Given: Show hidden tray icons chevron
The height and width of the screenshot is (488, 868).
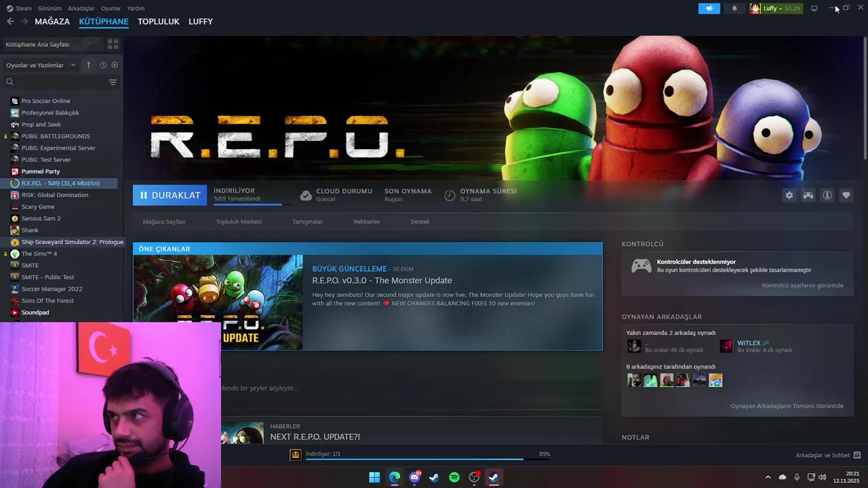Looking at the screenshot, I should click(x=768, y=477).
